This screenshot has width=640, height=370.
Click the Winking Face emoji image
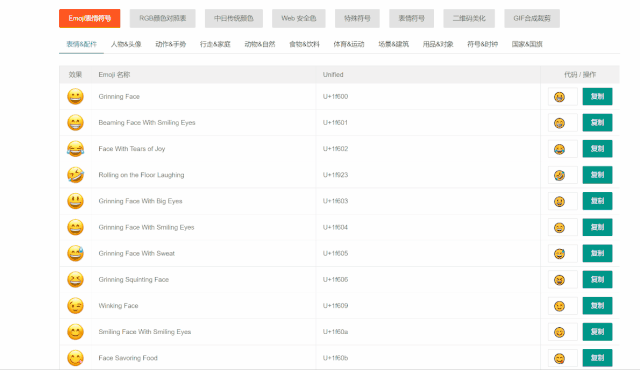[x=76, y=306]
